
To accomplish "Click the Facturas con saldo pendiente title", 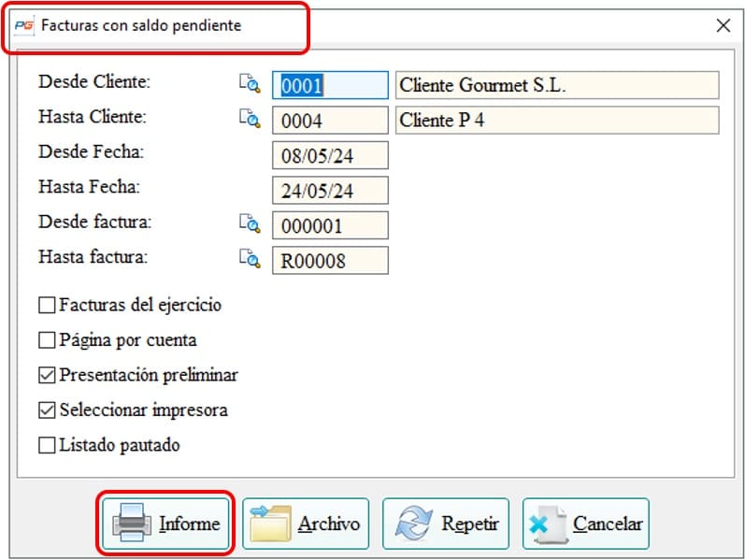I will pos(141,25).
